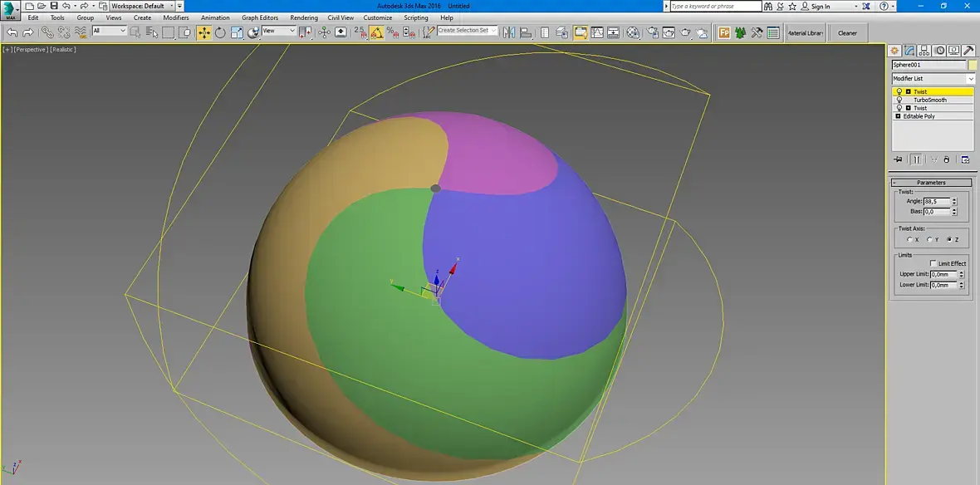Click Pin Stack icon below modifier stack
980x485 pixels.
[898, 159]
